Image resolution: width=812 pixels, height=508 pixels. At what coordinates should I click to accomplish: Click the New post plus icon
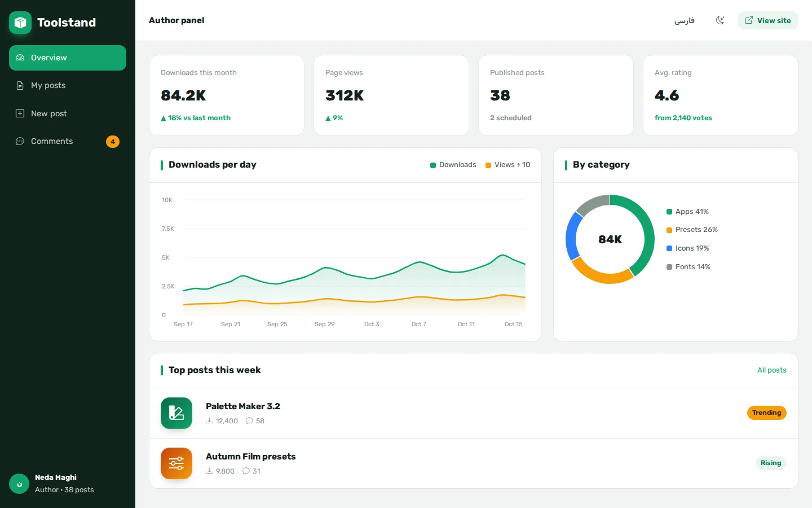(20, 113)
